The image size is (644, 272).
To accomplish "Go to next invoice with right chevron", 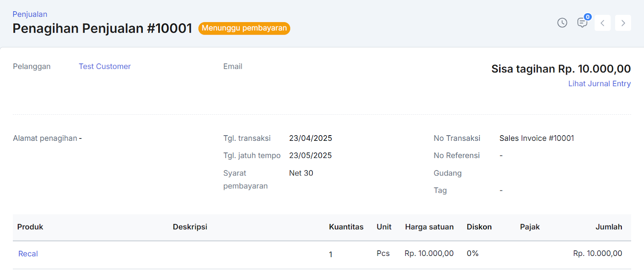I will click(x=623, y=23).
